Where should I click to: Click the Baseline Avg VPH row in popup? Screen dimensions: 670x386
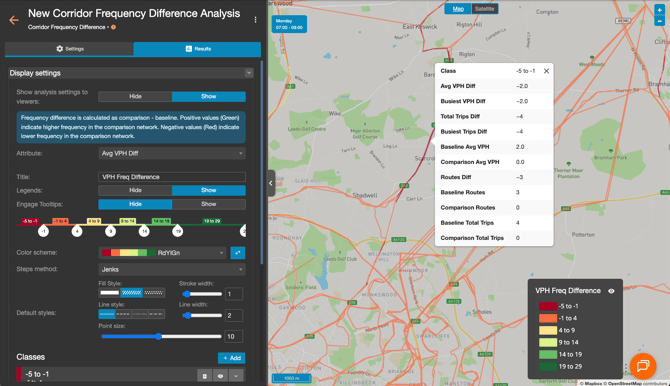tap(494, 147)
